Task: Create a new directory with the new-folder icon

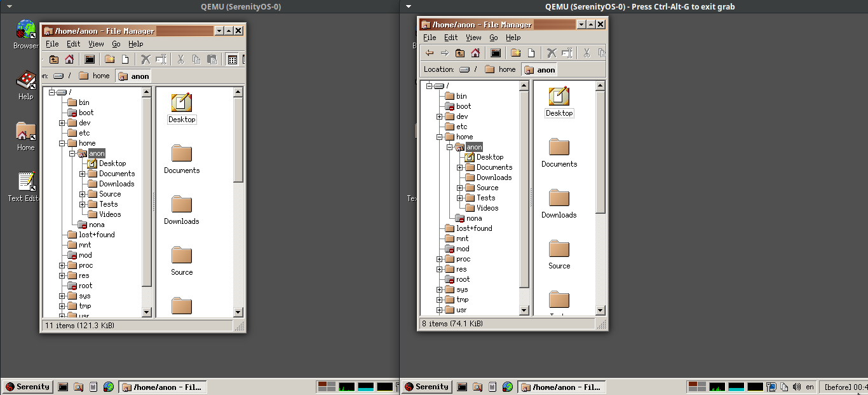Action: pyautogui.click(x=516, y=53)
